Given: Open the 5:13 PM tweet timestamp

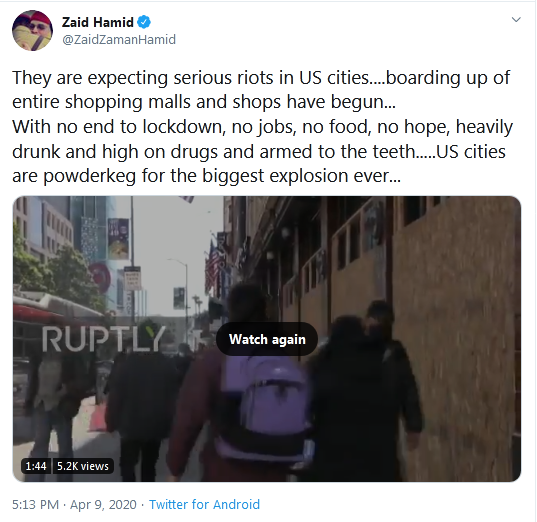Looking at the screenshot, I should (35, 505).
